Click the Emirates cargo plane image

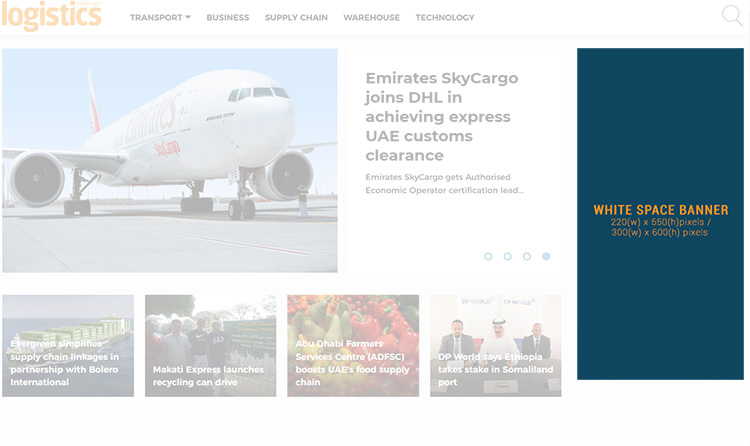[x=170, y=160]
